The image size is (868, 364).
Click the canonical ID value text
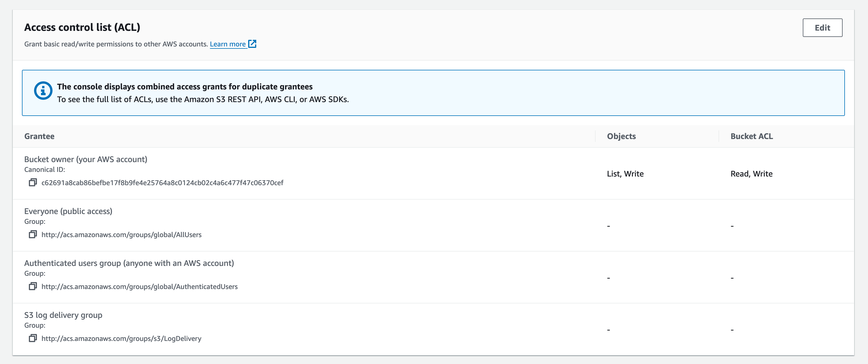click(x=162, y=183)
